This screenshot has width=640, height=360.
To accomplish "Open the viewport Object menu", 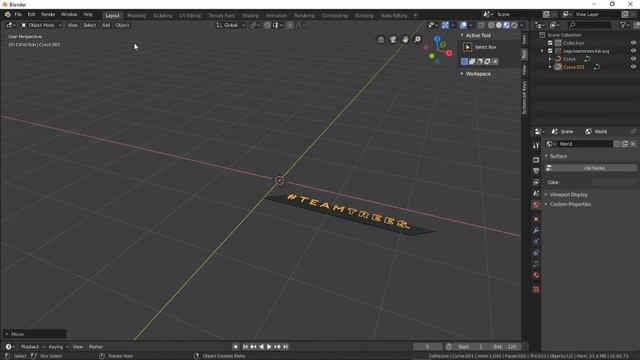I will click(x=122, y=25).
